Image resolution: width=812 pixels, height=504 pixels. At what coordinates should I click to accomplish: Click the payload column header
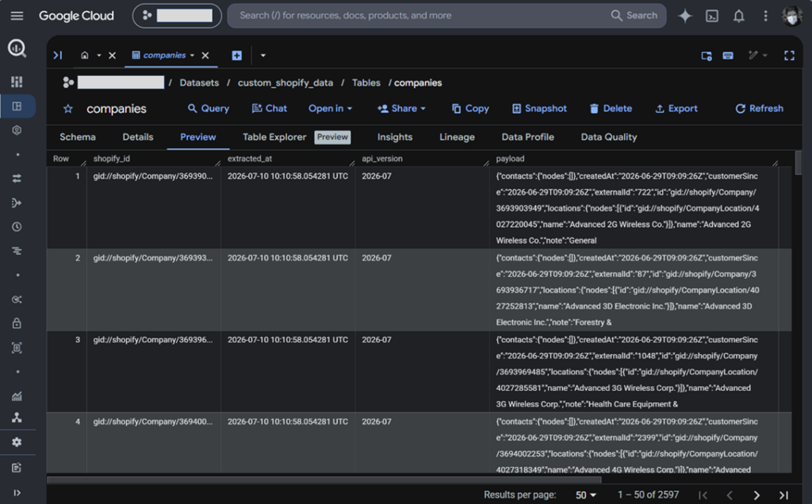point(510,158)
